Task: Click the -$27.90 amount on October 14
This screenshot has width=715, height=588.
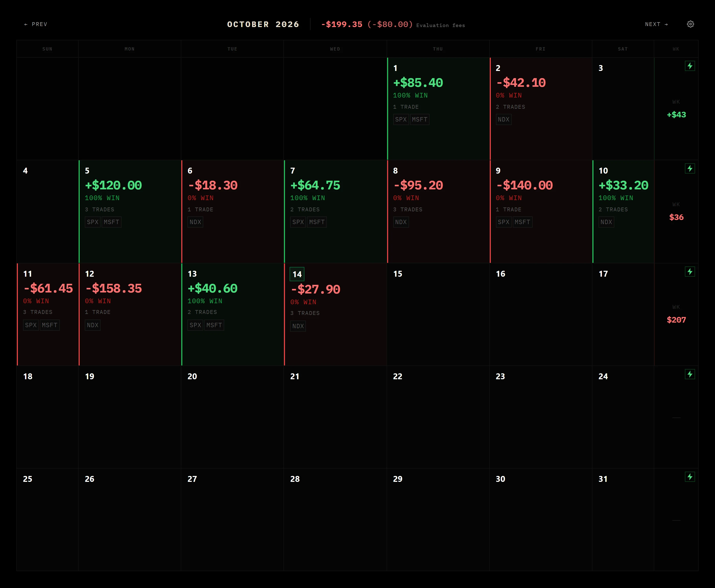Action: 315,289
